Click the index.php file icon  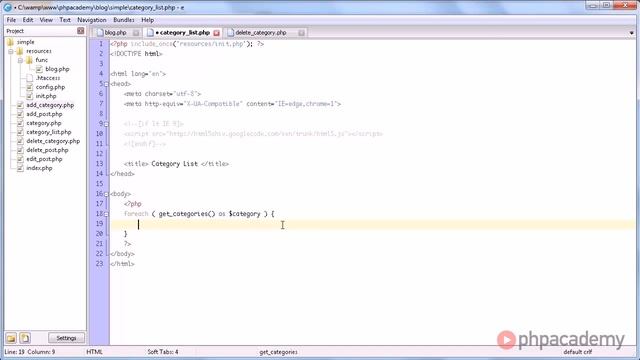coord(20,168)
